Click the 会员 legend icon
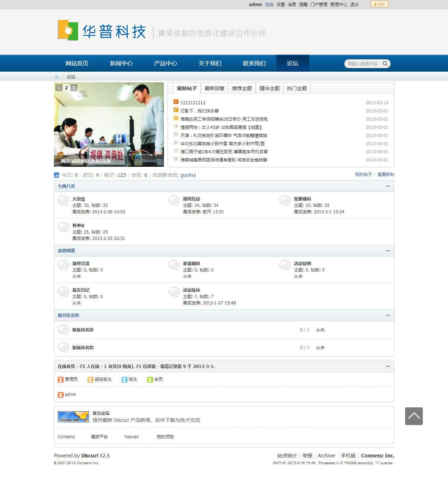Screen dimensions: 448x484 tap(150, 380)
